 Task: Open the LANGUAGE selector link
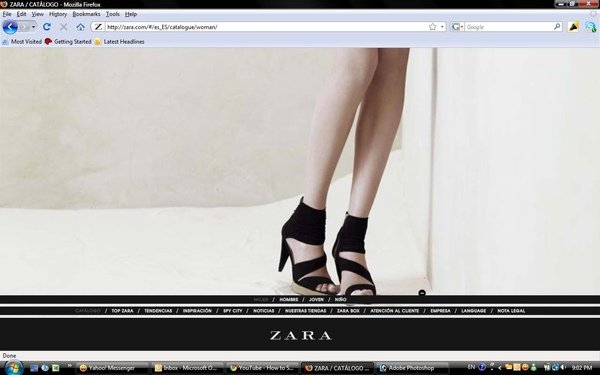473,311
